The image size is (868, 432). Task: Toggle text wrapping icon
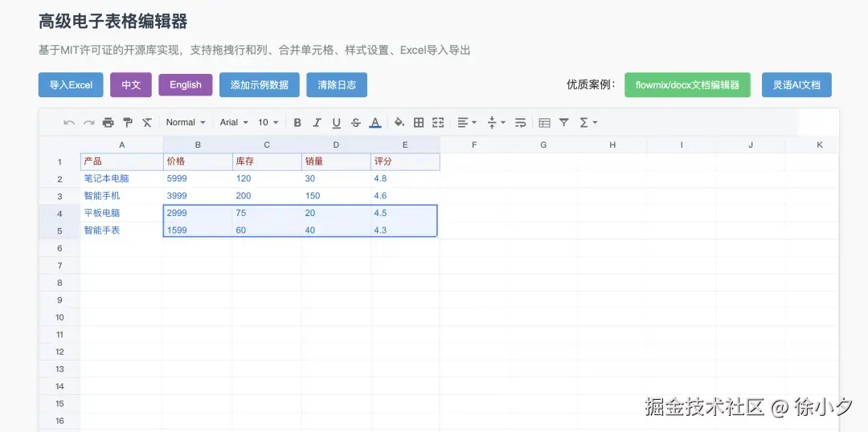(x=521, y=123)
